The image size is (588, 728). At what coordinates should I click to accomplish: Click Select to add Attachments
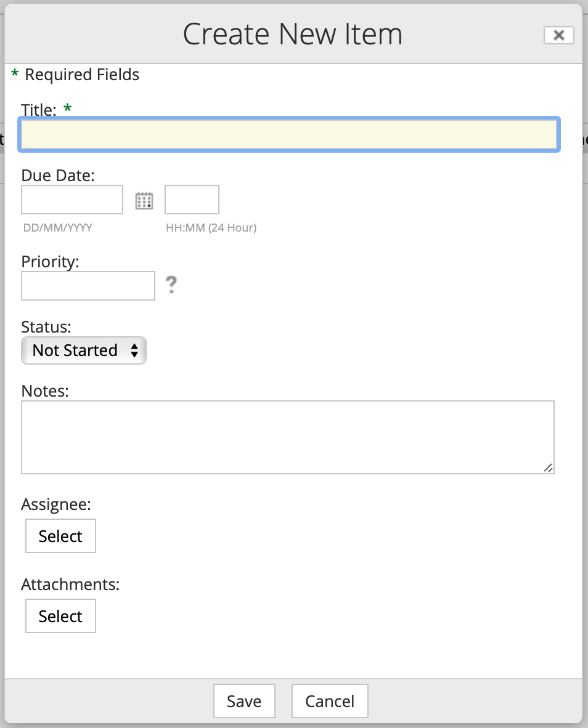click(x=60, y=616)
